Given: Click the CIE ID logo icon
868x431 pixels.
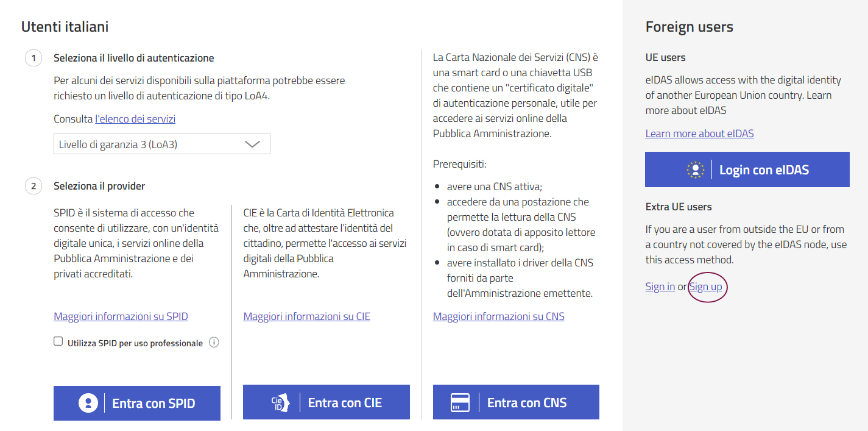Looking at the screenshot, I should point(280,402).
